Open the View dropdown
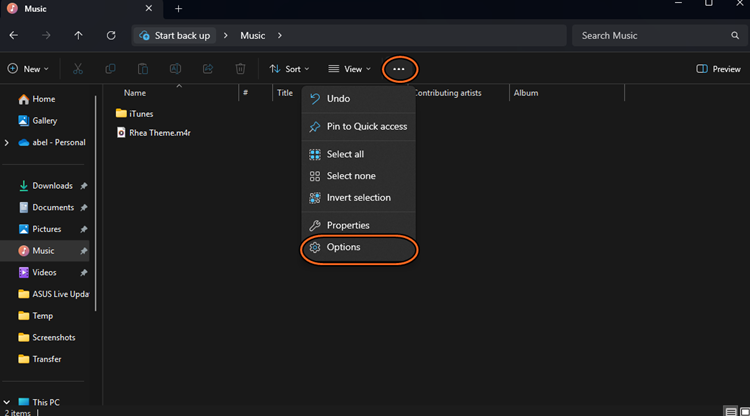750x416 pixels. pyautogui.click(x=350, y=69)
